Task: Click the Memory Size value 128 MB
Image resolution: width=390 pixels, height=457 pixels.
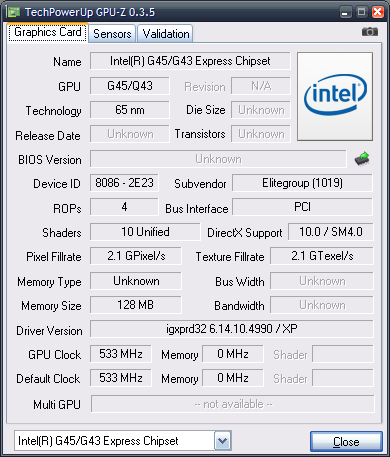Action: click(136, 305)
